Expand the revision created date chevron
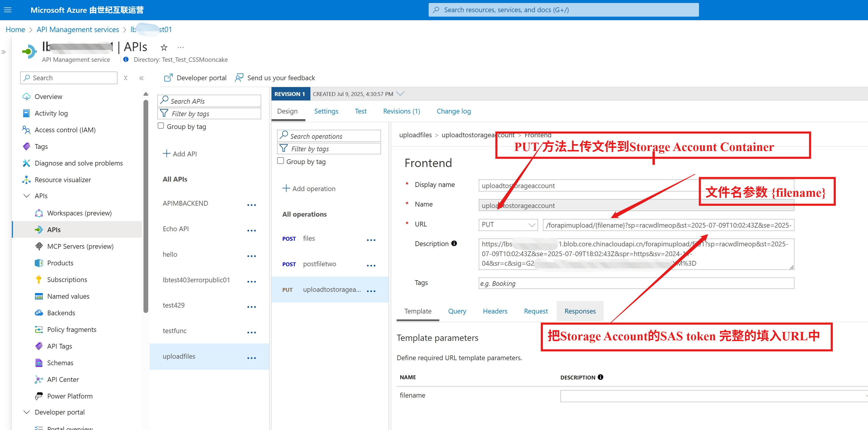 400,94
